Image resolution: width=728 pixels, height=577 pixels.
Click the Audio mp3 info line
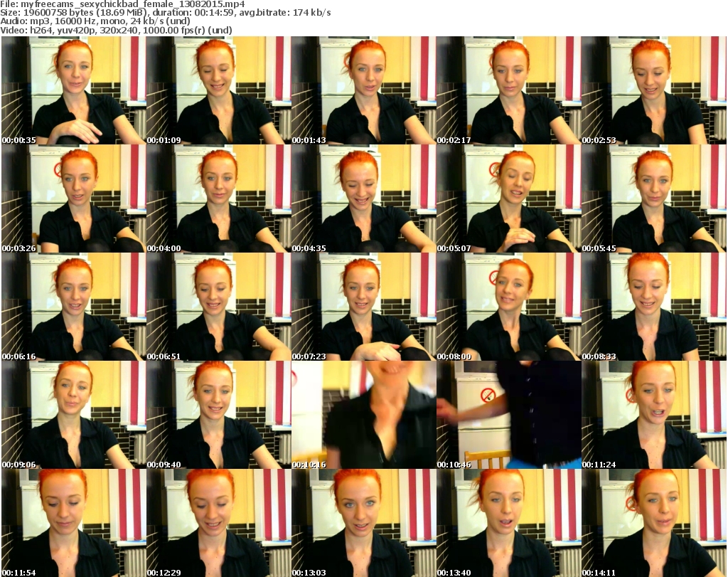pos(95,21)
